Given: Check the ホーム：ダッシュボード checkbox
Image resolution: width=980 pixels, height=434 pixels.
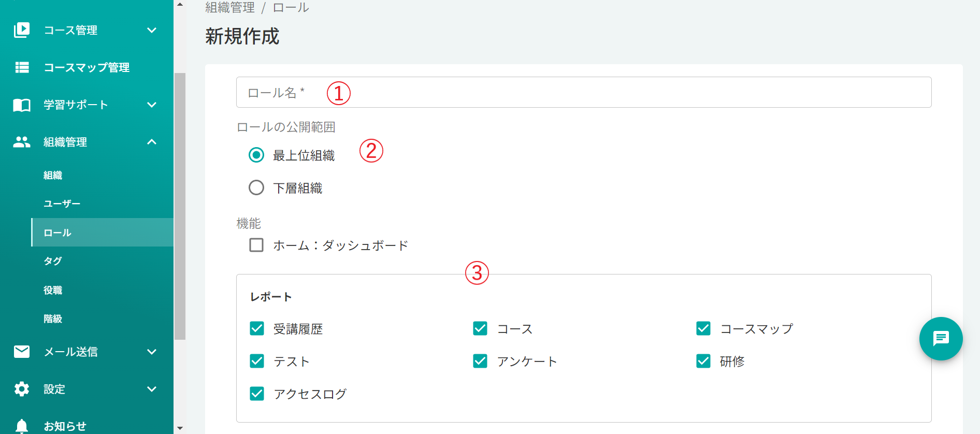Looking at the screenshot, I should [256, 245].
